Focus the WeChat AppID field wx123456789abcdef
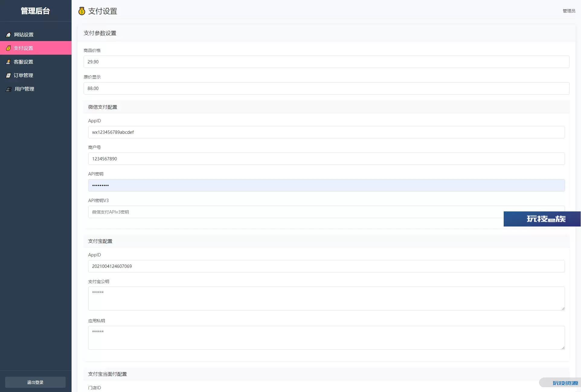Image resolution: width=581 pixels, height=392 pixels. (326, 132)
